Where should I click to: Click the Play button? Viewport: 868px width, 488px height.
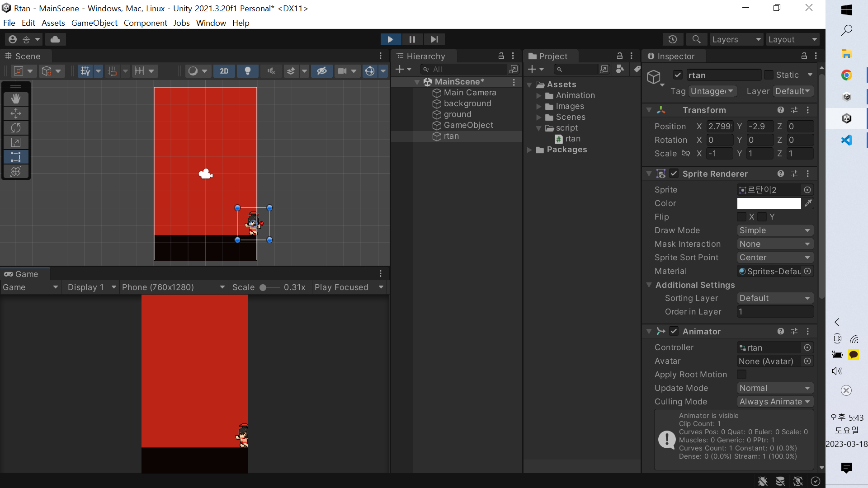(x=390, y=39)
